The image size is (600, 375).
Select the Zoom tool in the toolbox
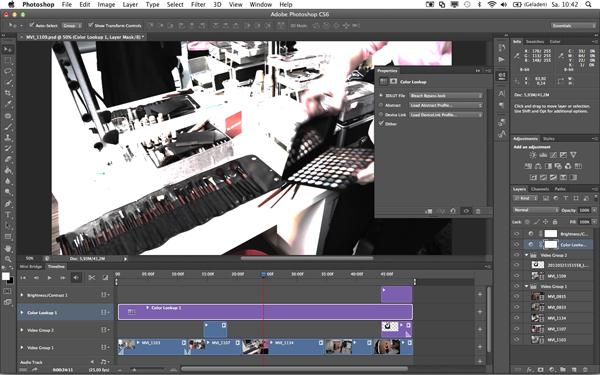pyautogui.click(x=8, y=259)
